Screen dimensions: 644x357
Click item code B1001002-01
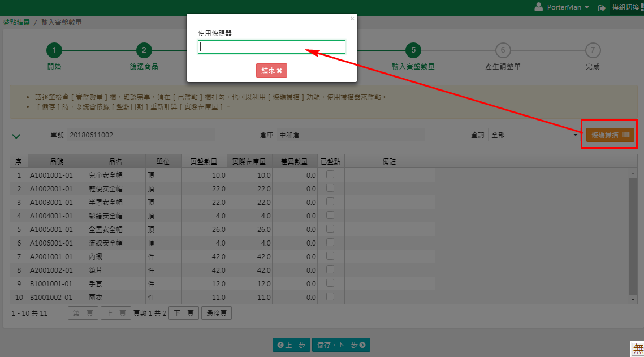click(51, 297)
